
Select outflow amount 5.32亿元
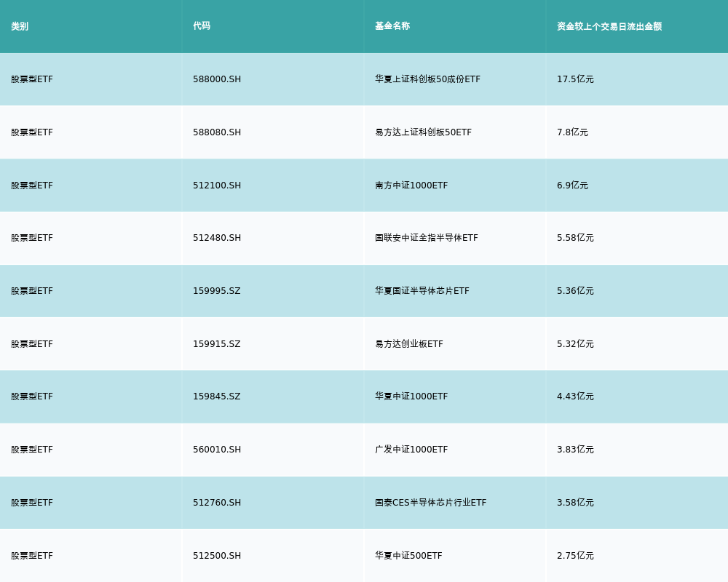point(575,344)
